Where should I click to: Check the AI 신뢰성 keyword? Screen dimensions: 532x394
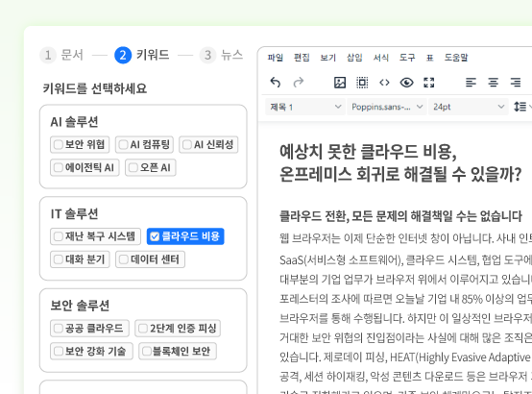point(208,145)
